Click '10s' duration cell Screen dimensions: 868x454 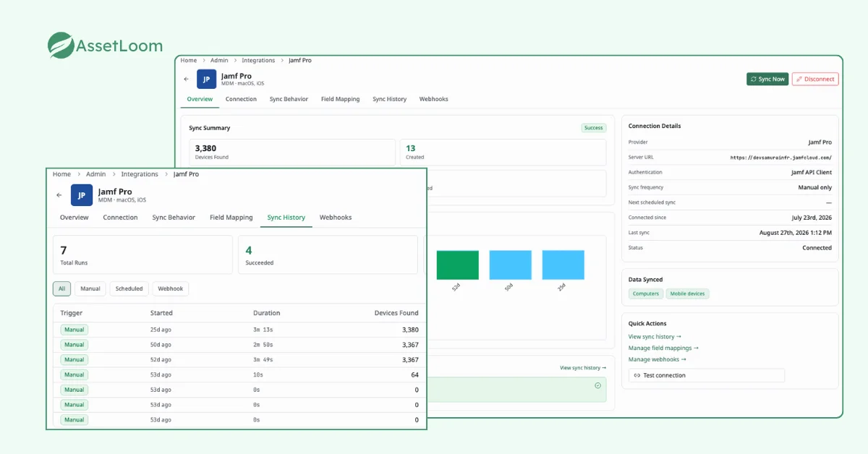point(258,374)
